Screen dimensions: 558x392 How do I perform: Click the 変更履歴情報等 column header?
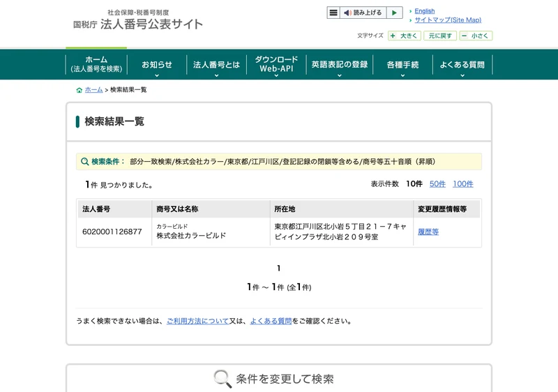click(x=447, y=209)
